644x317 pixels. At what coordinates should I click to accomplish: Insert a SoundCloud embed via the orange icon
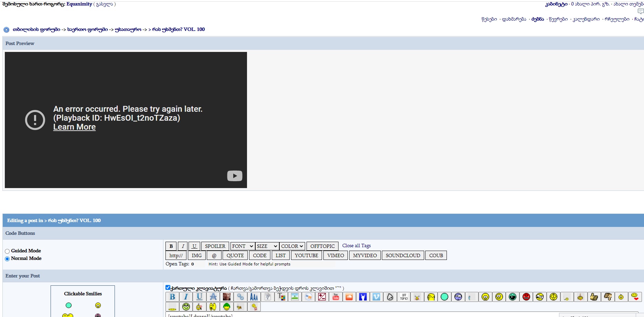349,297
